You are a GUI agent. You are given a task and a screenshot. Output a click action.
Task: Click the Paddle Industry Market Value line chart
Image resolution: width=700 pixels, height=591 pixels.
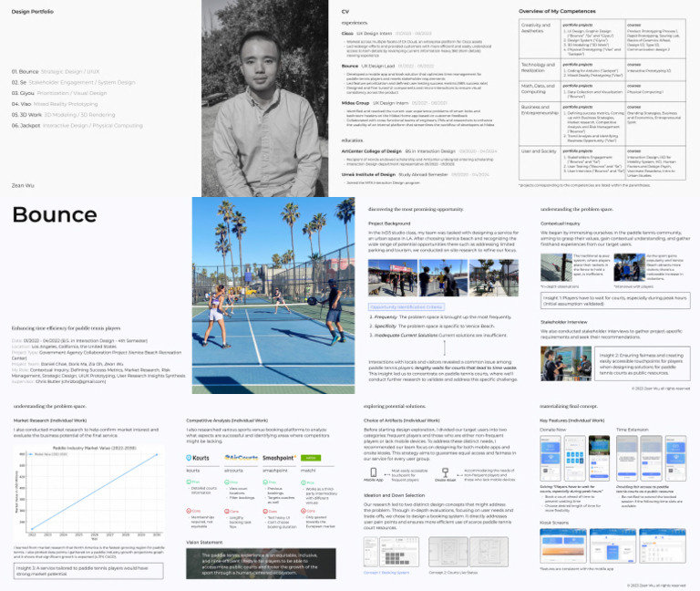(88, 493)
